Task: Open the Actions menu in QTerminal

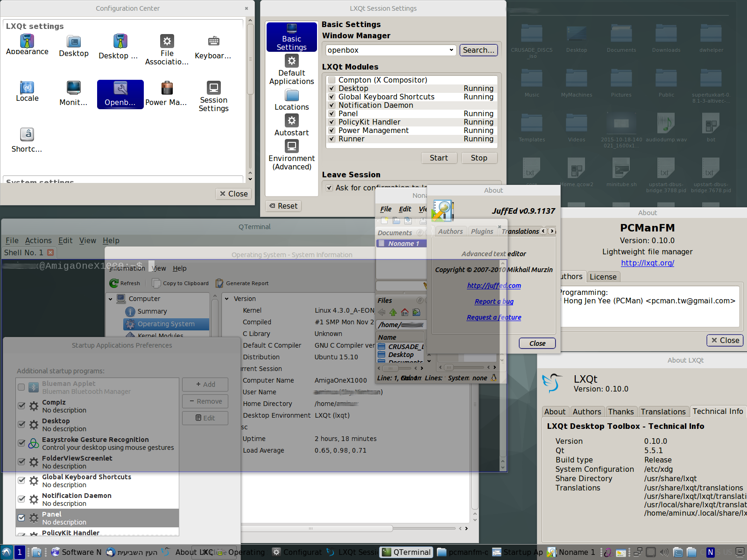Action: (38, 240)
